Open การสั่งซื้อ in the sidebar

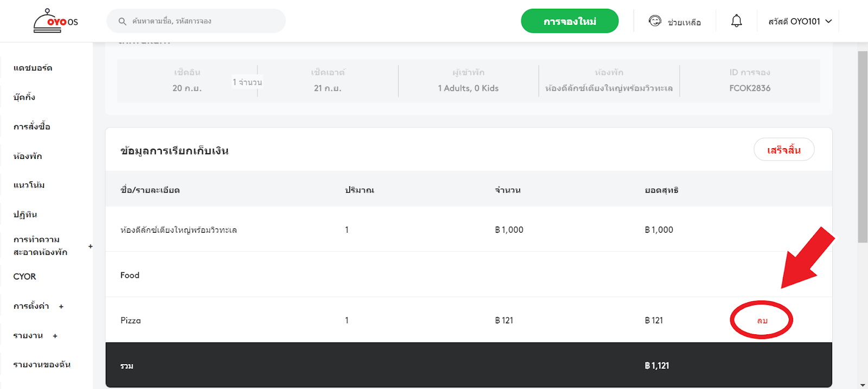coord(32,126)
